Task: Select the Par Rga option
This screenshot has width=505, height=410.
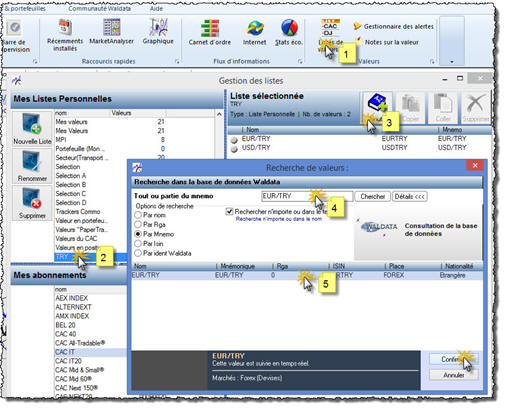Action: click(x=138, y=224)
